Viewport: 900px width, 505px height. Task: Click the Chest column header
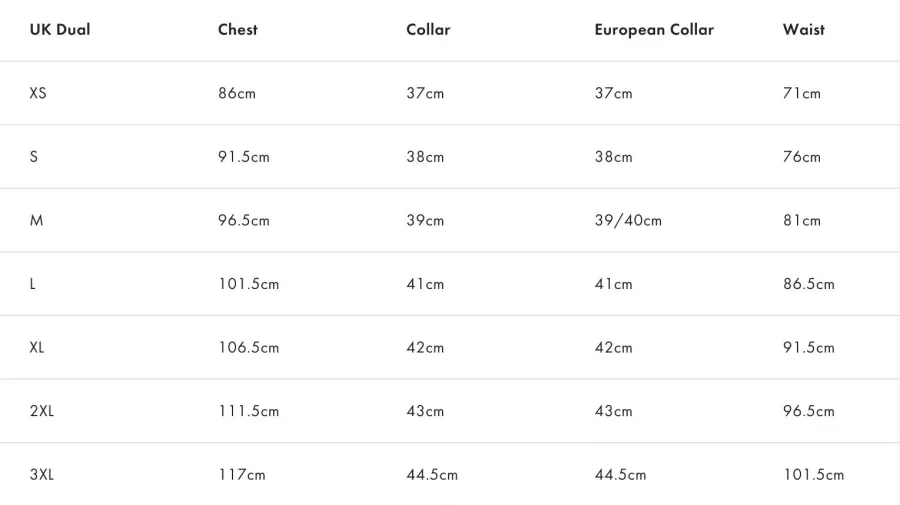point(238,30)
